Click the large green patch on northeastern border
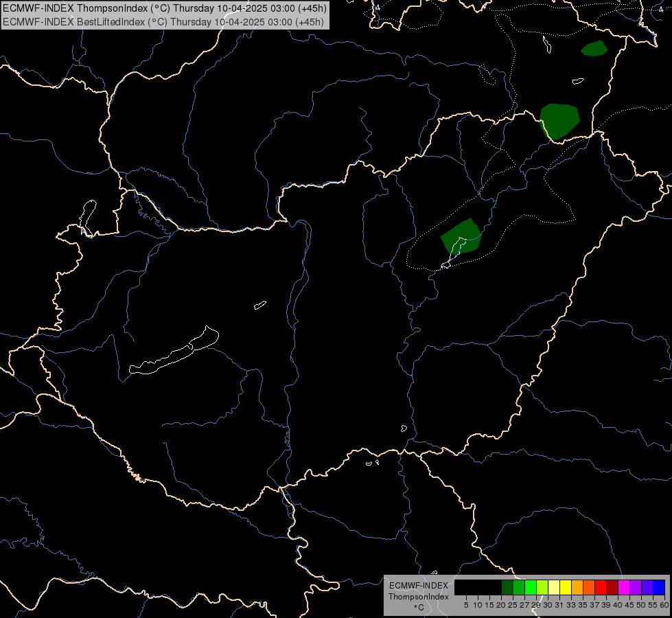Image resolution: width=672 pixels, height=618 pixels. tap(559, 121)
